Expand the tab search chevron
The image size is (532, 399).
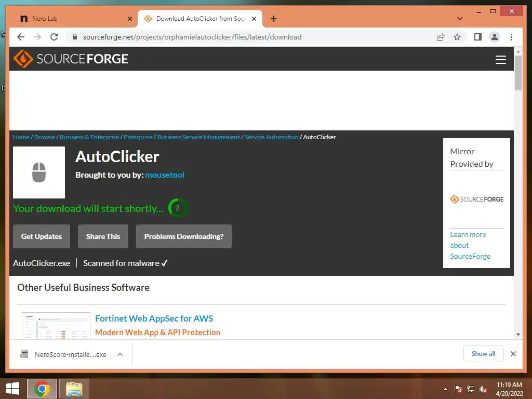[460, 19]
